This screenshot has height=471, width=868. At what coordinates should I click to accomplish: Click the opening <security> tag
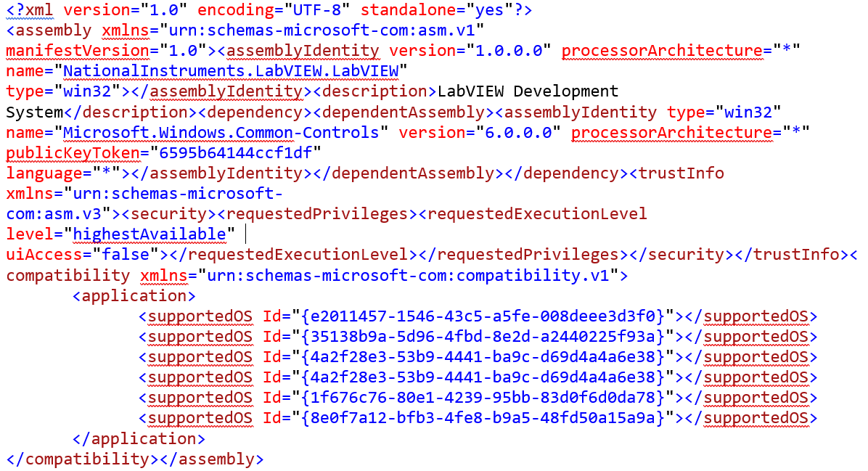168,213
